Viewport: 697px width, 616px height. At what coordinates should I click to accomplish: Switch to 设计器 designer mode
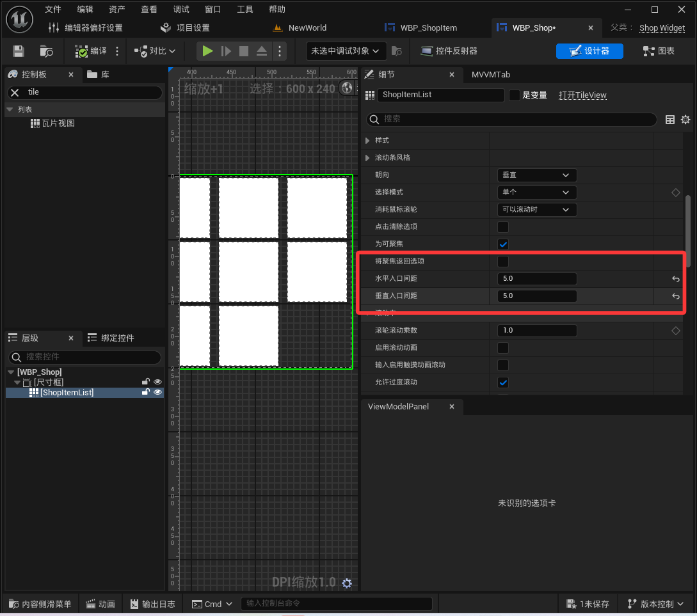tap(589, 51)
